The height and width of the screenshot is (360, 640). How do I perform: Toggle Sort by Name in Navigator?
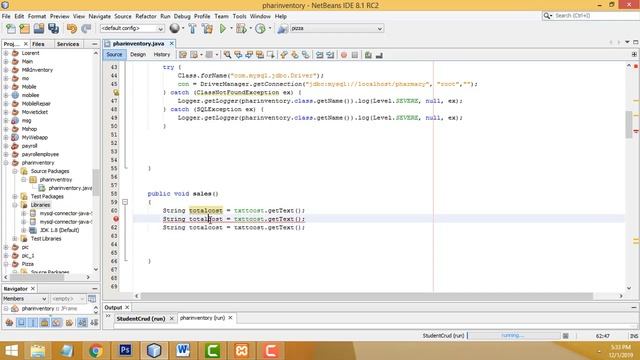pos(82,323)
